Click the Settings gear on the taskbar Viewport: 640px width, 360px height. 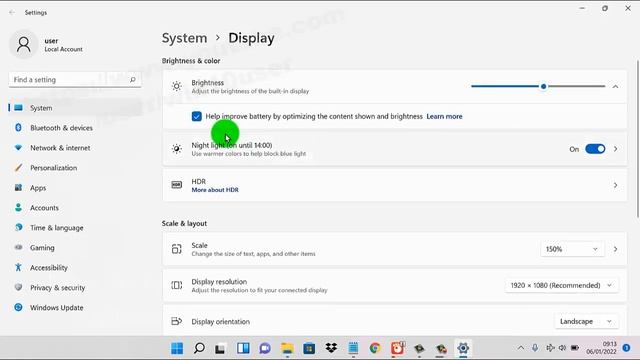tap(463, 348)
